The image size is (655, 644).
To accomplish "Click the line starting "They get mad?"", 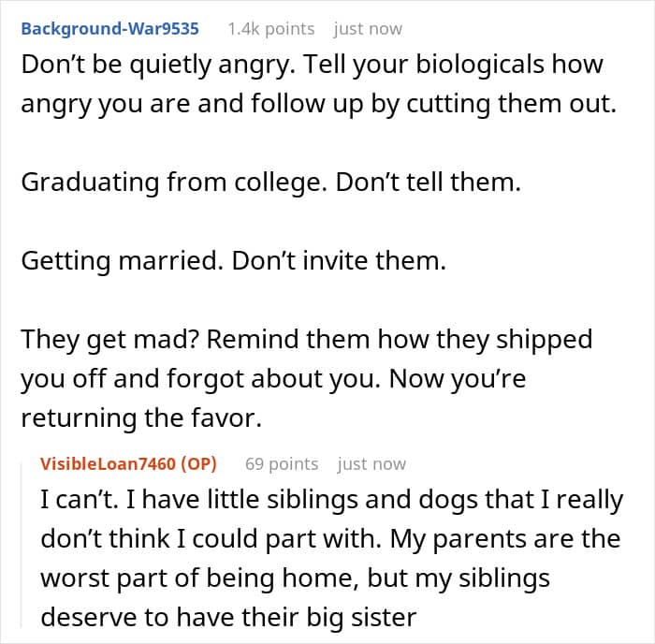I will [306, 339].
